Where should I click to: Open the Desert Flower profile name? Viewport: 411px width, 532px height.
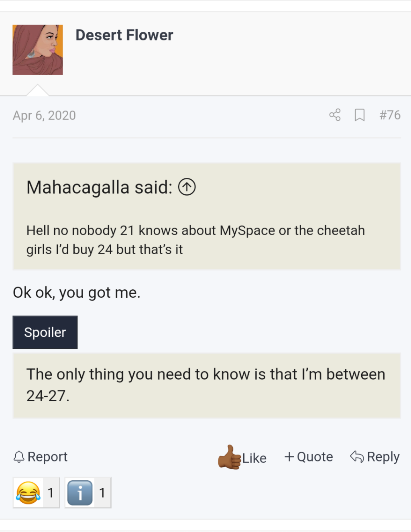point(124,35)
